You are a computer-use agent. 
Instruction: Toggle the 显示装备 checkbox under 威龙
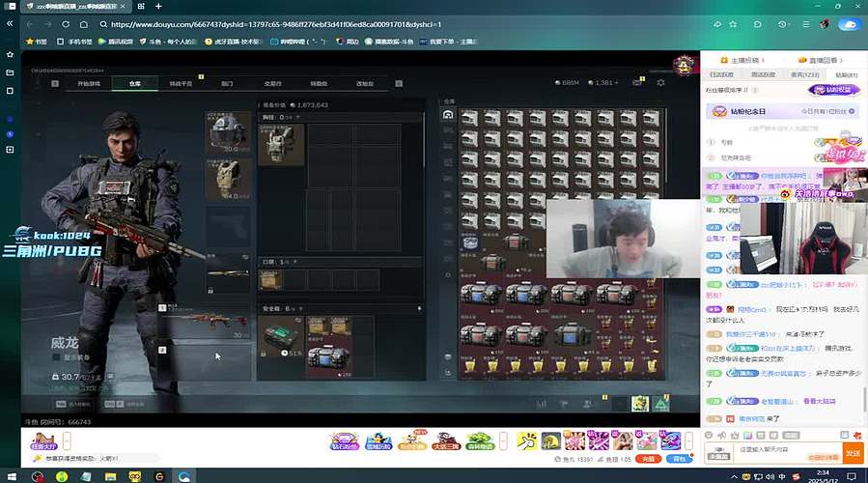tap(56, 357)
